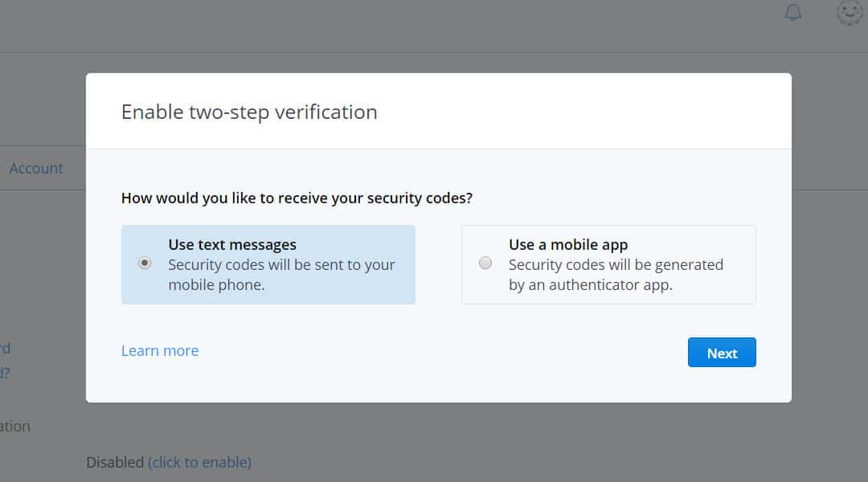Click the "Disabled" status text

[115, 462]
